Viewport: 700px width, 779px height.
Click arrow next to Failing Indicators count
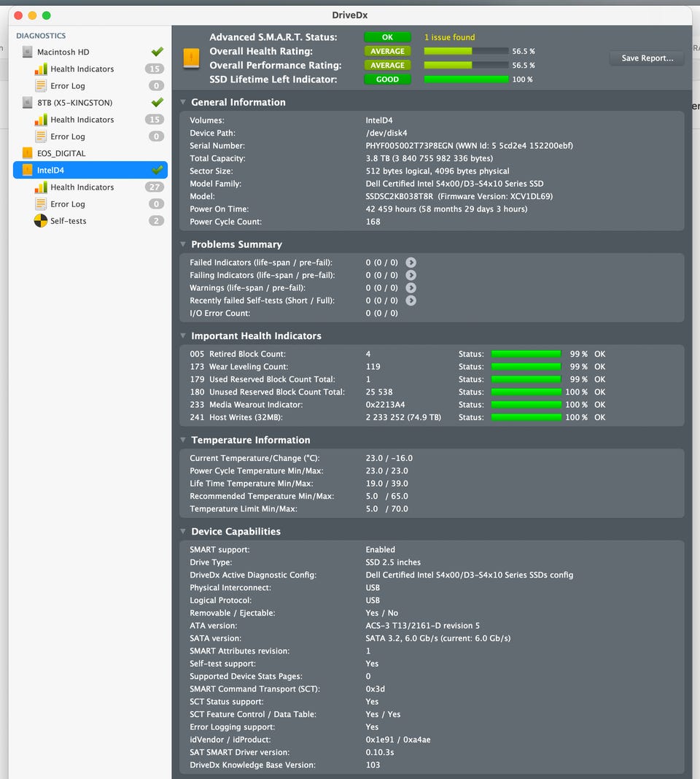coord(411,275)
